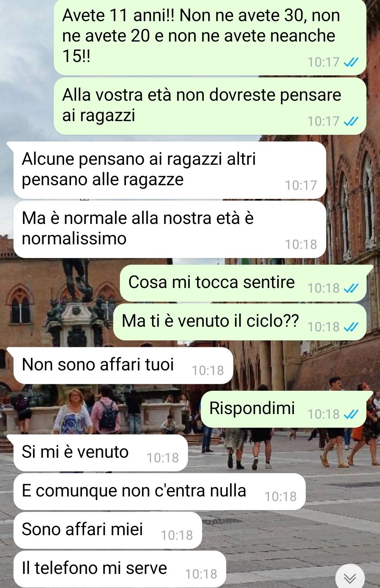Viewport: 380px width, 588px height.
Task: Select 'Alla vostra età non dovreste pensare' bubble
Action: [x=210, y=106]
